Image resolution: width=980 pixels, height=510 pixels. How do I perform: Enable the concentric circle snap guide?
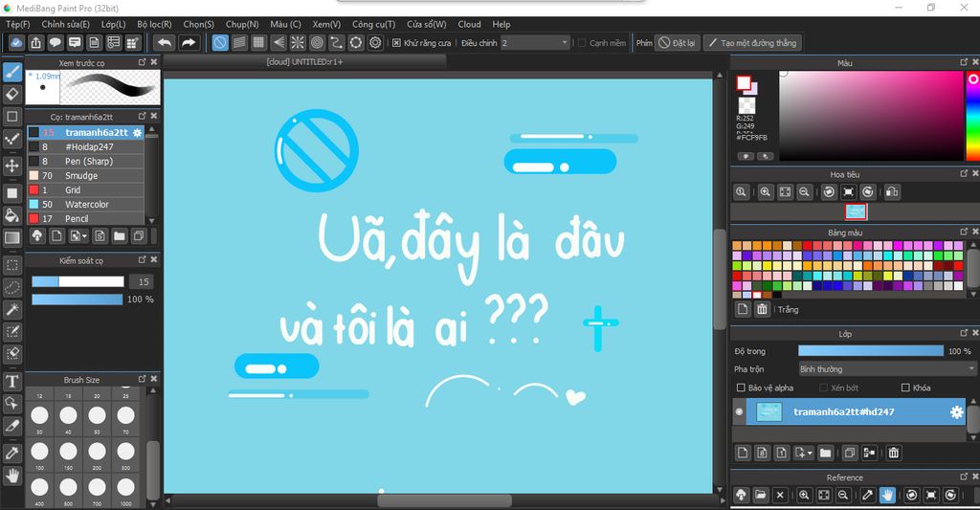coord(317,42)
